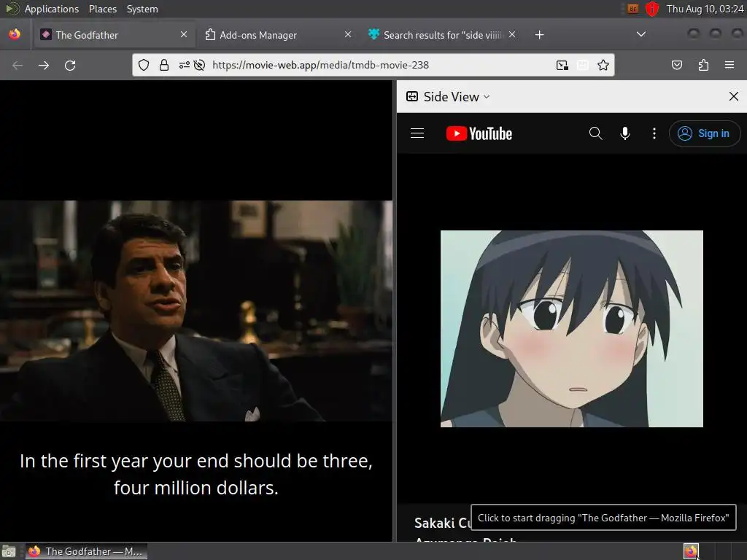
Task: Close the Side View sidebar
Action: (734, 97)
